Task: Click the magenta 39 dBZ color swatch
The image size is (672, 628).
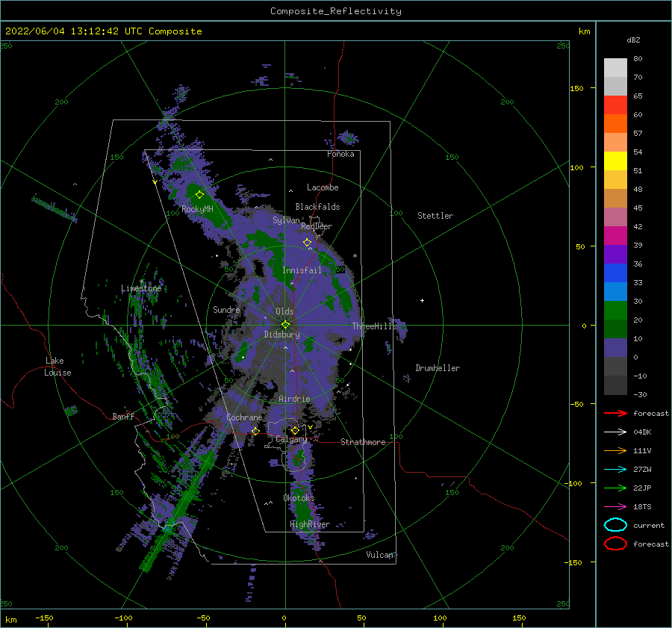Action: 615,236
